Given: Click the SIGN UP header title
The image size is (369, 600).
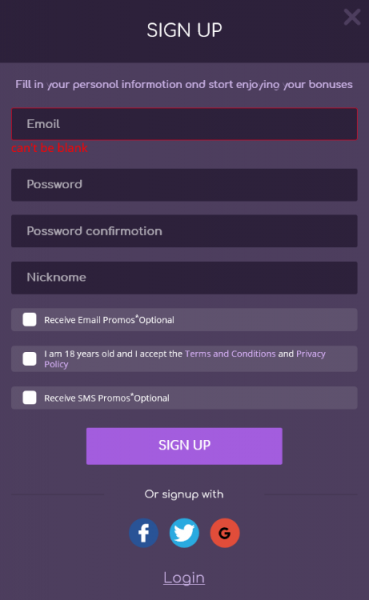Looking at the screenshot, I should coord(184,30).
